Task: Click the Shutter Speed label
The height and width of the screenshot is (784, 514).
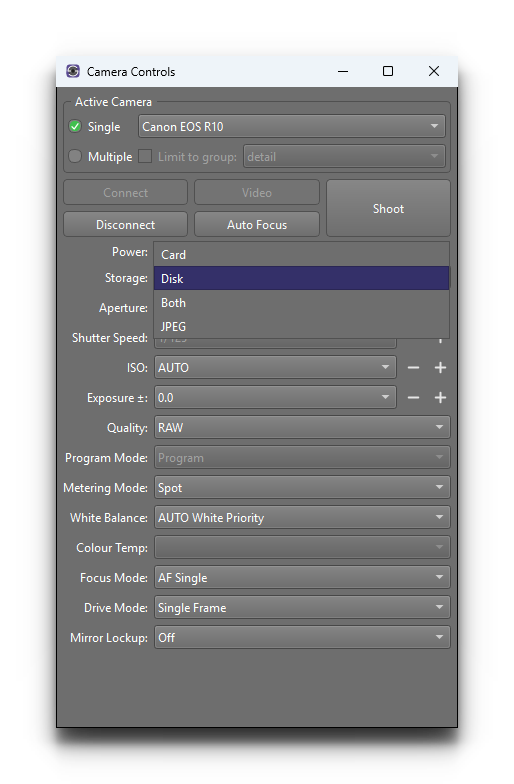Action: click(110, 338)
